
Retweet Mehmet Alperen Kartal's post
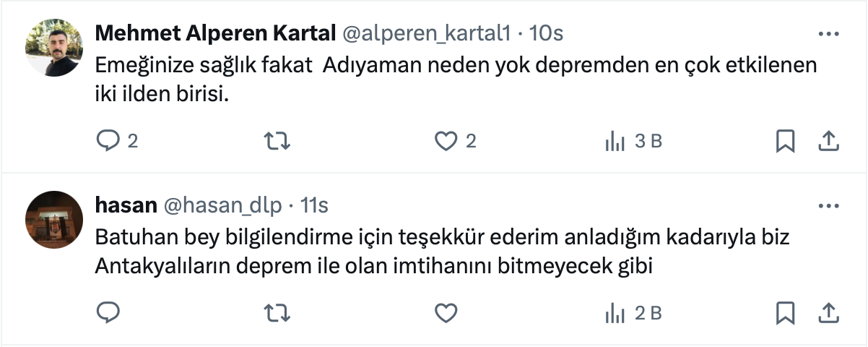click(x=278, y=141)
